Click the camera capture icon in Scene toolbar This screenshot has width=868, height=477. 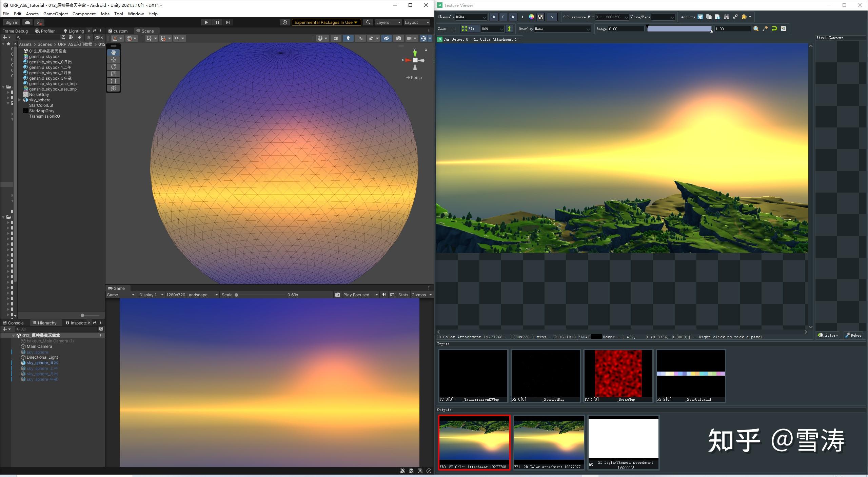click(398, 38)
